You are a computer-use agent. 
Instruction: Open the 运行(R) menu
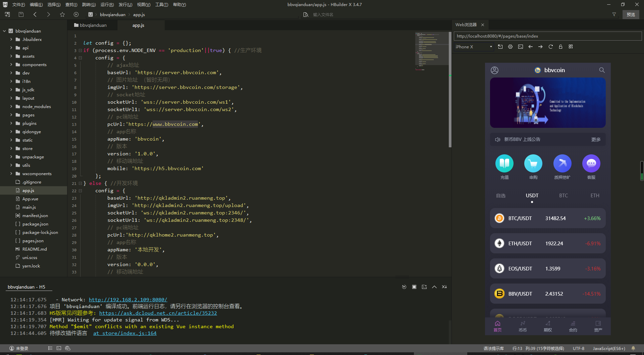(x=107, y=5)
